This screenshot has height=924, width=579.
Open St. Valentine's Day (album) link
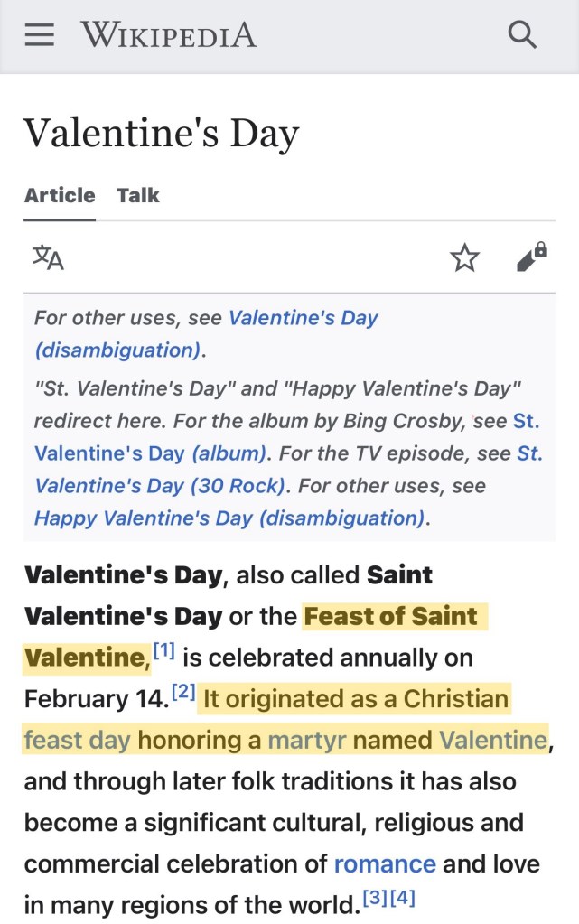151,453
